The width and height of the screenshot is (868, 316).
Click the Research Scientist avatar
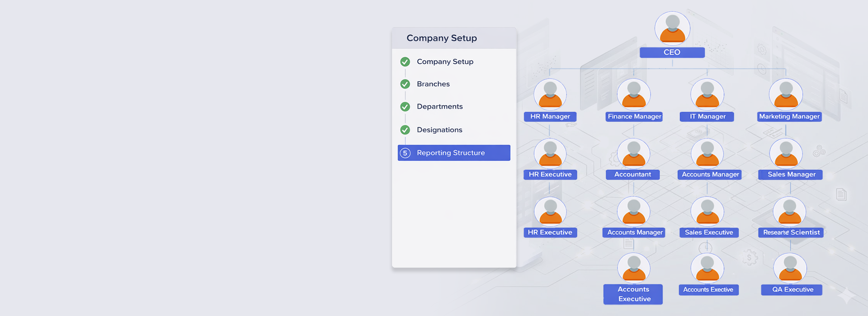(789, 212)
